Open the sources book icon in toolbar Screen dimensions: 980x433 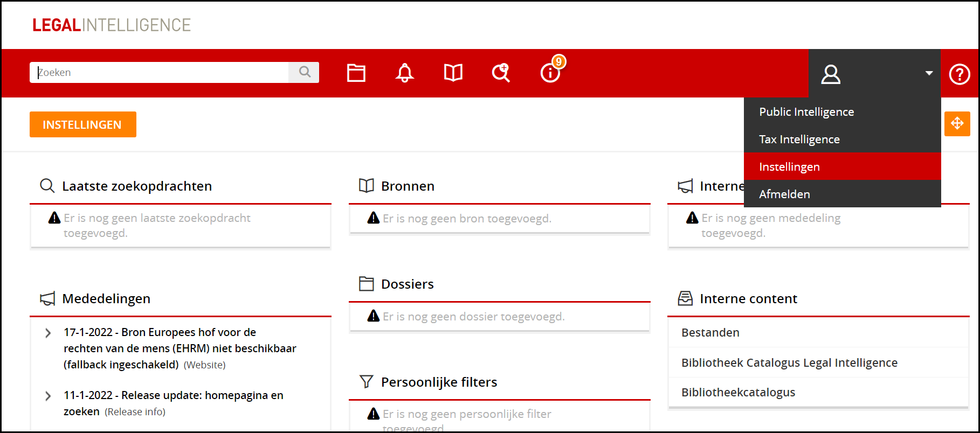(x=453, y=73)
